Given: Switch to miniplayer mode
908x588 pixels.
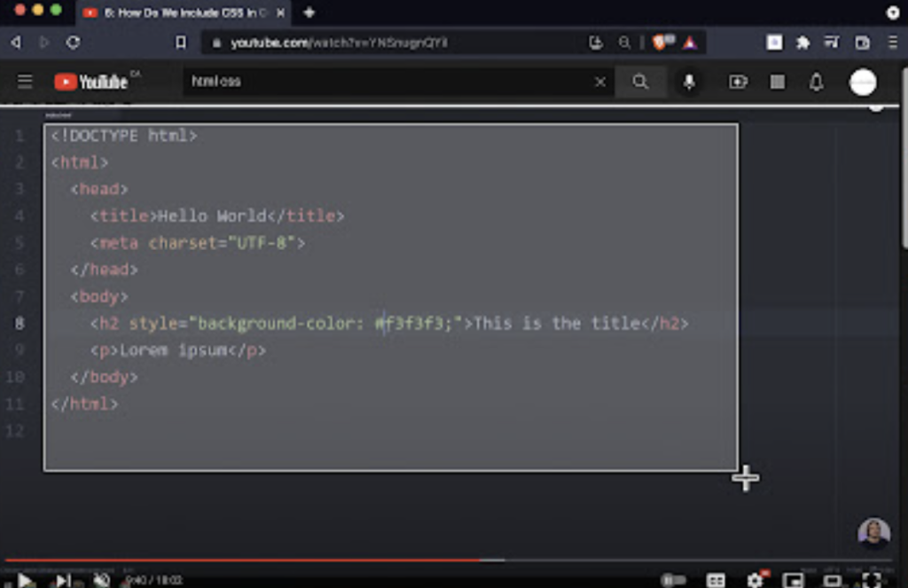Looking at the screenshot, I should click(x=794, y=580).
